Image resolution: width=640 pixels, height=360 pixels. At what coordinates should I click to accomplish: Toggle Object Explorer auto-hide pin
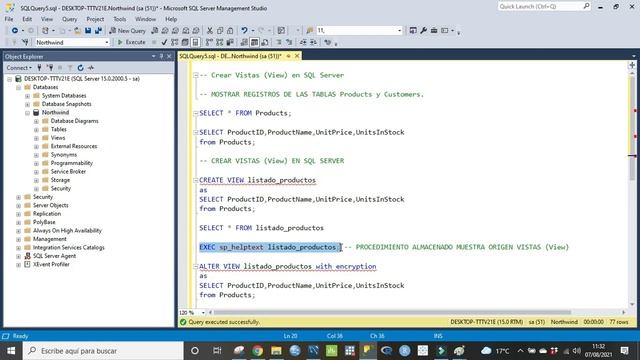[x=161, y=56]
